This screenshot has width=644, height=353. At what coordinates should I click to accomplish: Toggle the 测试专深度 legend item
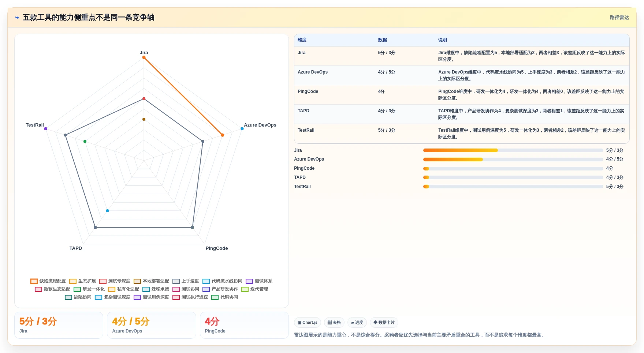coord(115,281)
